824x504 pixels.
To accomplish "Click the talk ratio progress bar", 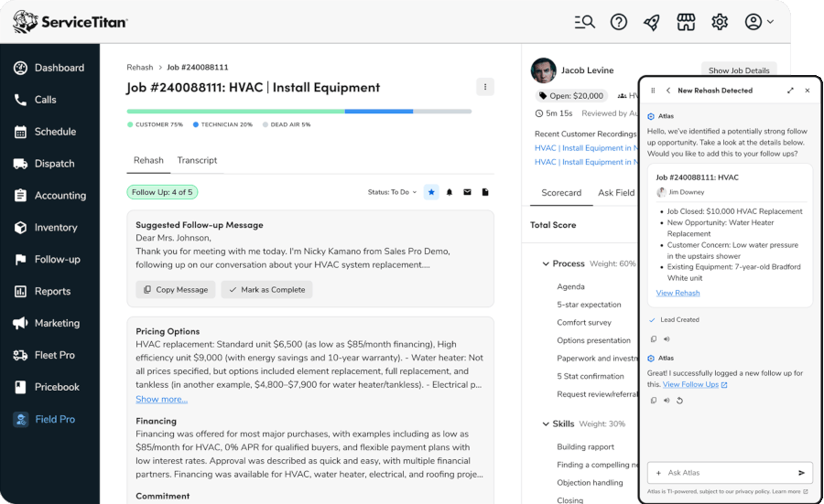I will 299,112.
